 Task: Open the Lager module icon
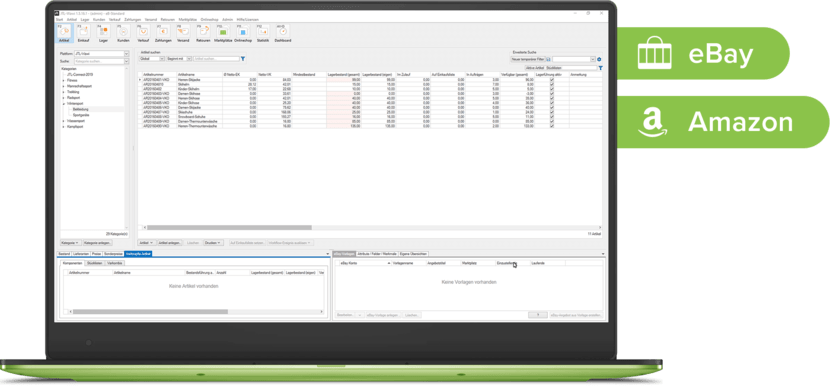pos(103,33)
